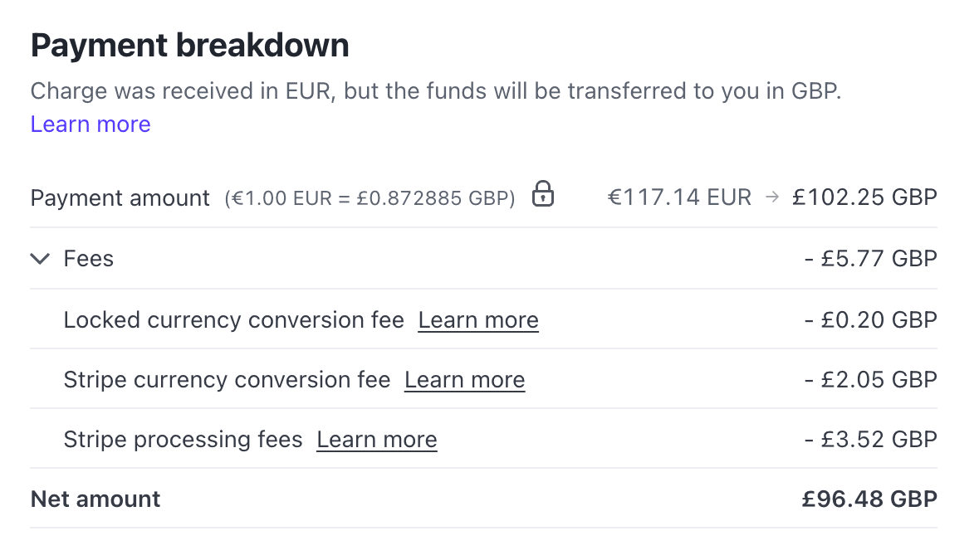
Task: Click the chevron icon beside Fees
Action: pyautogui.click(x=39, y=258)
